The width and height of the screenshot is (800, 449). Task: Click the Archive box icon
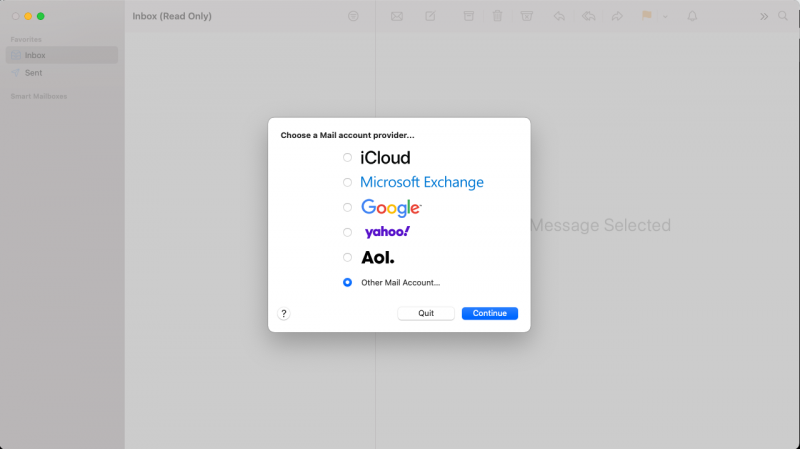(468, 16)
